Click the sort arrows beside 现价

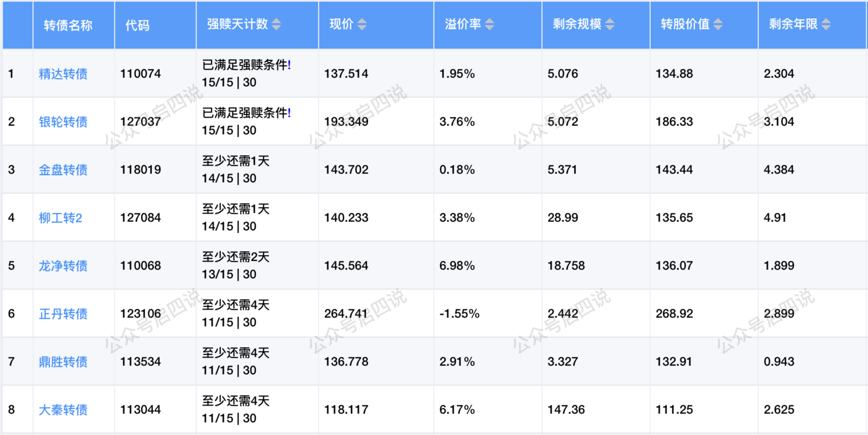pos(362,24)
